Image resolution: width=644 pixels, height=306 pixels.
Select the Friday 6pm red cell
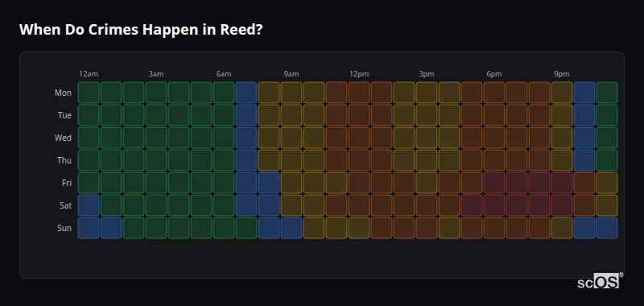[494, 183]
